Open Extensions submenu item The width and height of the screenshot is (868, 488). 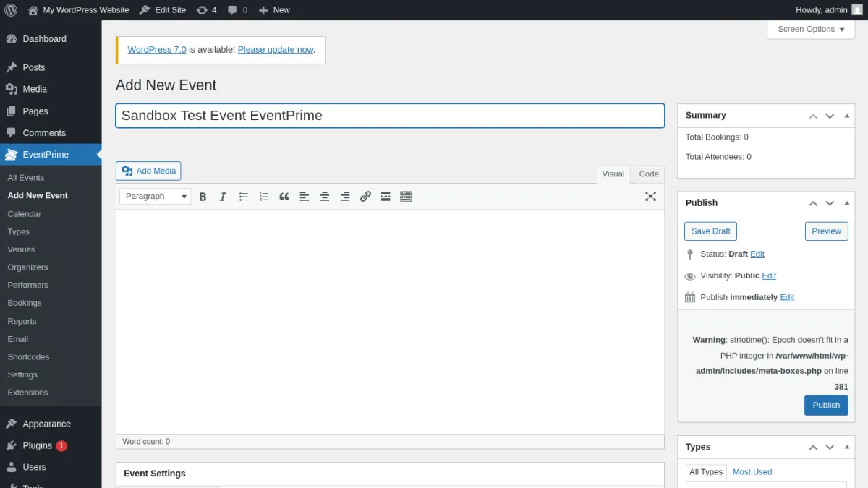27,393
